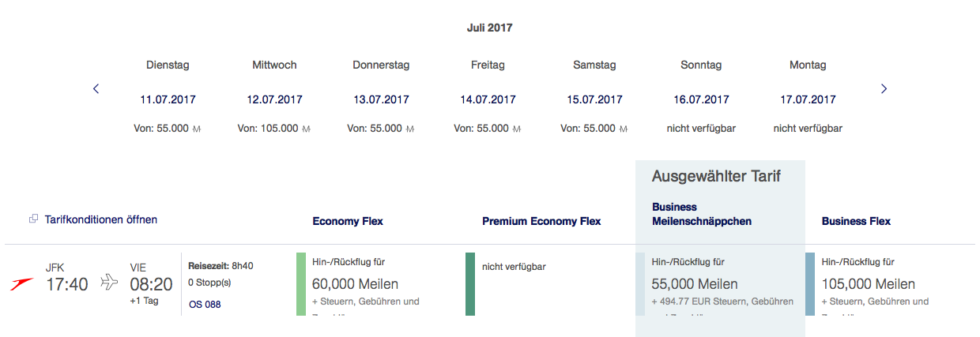
Task: Pick Freitag 14.07.2017 date
Action: tap(488, 99)
